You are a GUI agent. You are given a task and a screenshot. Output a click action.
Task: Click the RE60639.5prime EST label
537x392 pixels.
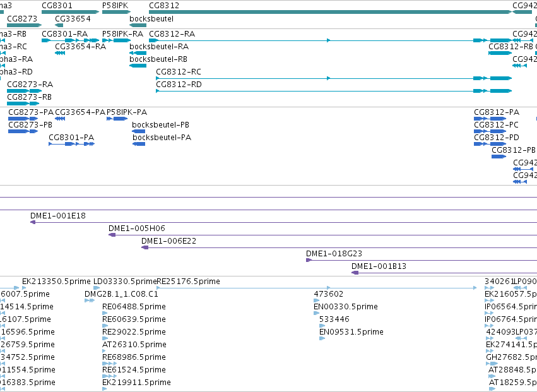coord(134,319)
